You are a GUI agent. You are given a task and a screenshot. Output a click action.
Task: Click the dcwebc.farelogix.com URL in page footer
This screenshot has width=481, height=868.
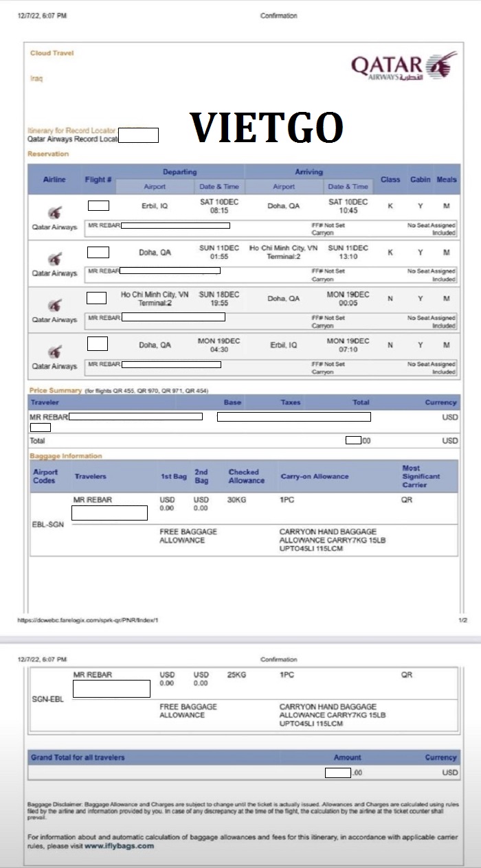[x=88, y=620]
